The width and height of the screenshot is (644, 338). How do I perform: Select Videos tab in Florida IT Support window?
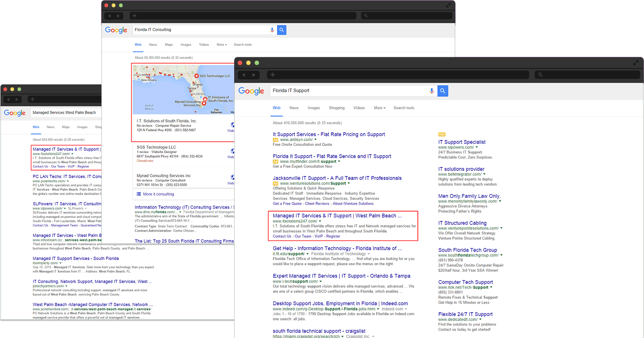coord(359,108)
